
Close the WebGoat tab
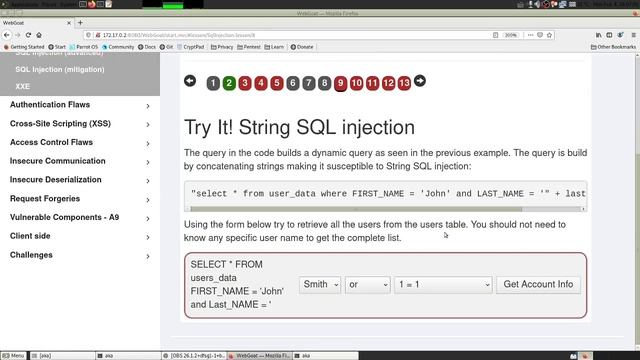pyautogui.click(x=69, y=23)
